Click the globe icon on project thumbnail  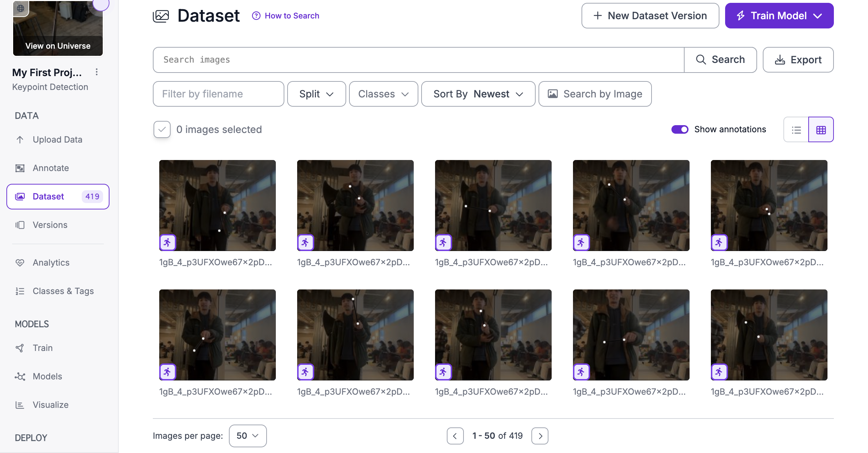[x=21, y=8]
